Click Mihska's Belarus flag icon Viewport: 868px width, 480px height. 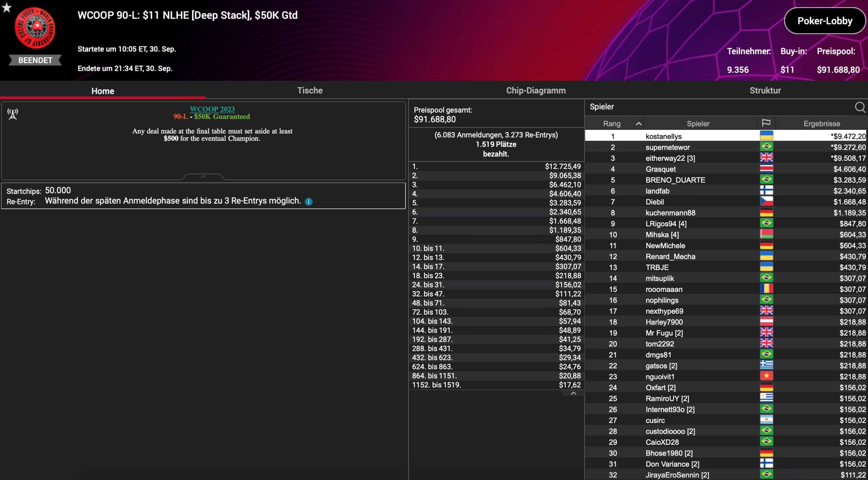pos(766,234)
